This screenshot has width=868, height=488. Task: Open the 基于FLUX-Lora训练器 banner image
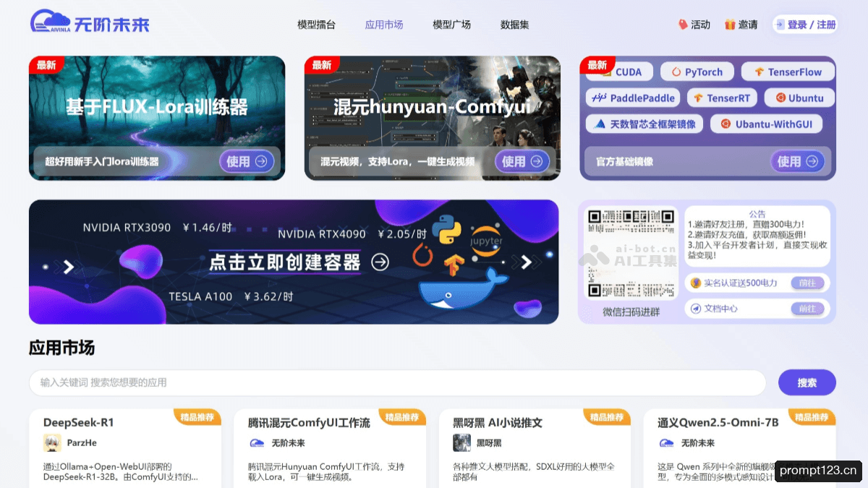[157, 118]
